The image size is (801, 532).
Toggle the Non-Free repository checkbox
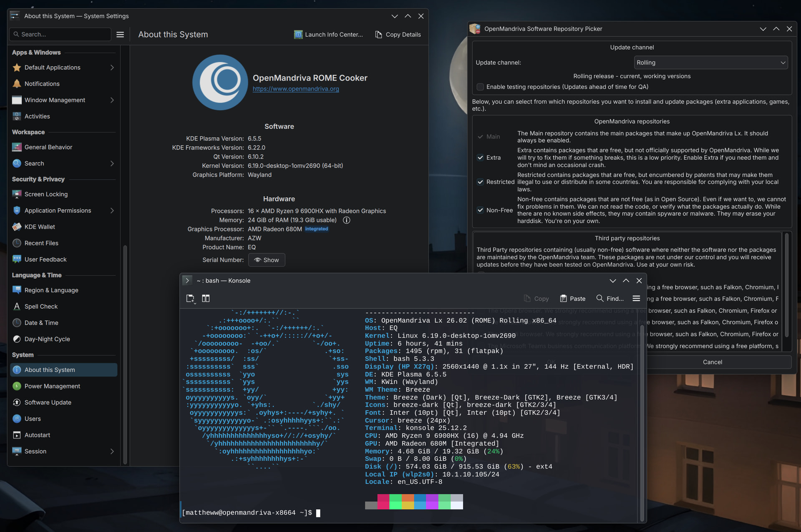(x=480, y=210)
